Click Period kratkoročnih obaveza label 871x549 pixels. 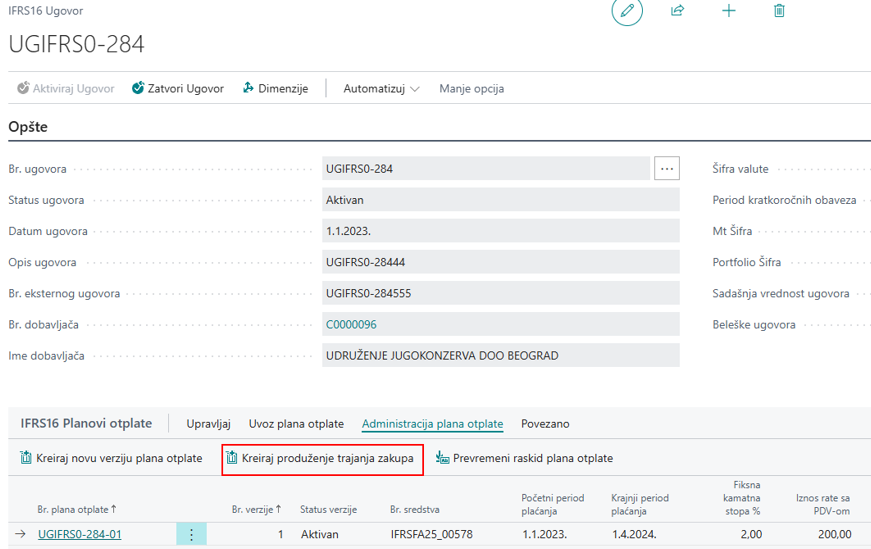[784, 199]
